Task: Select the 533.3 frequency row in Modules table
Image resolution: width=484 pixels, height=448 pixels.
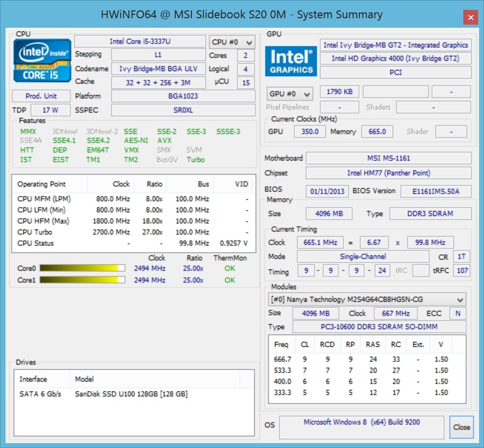Action: [367, 370]
